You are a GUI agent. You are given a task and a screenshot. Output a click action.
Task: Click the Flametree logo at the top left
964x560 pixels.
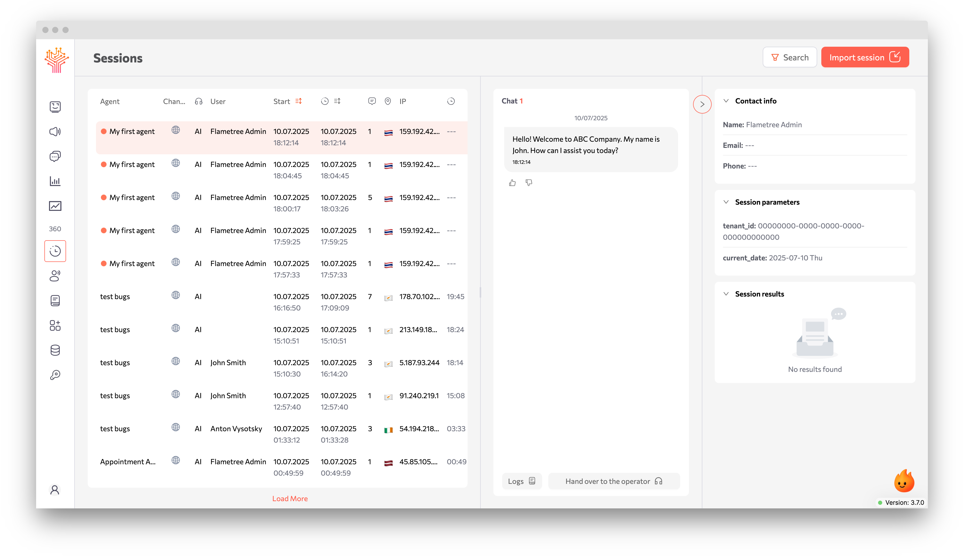click(56, 60)
